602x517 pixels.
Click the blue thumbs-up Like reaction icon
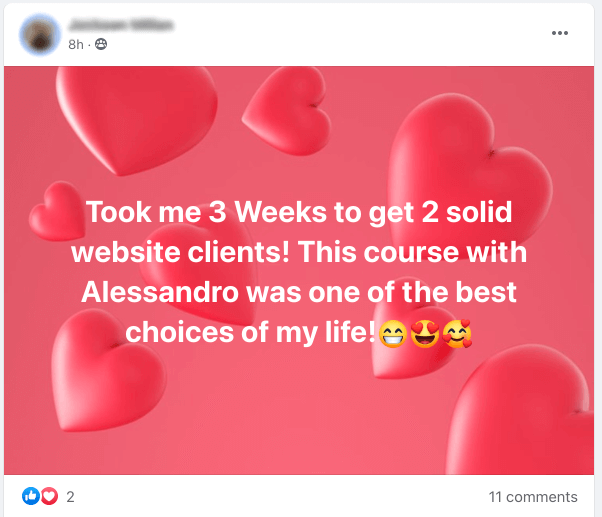(31, 496)
